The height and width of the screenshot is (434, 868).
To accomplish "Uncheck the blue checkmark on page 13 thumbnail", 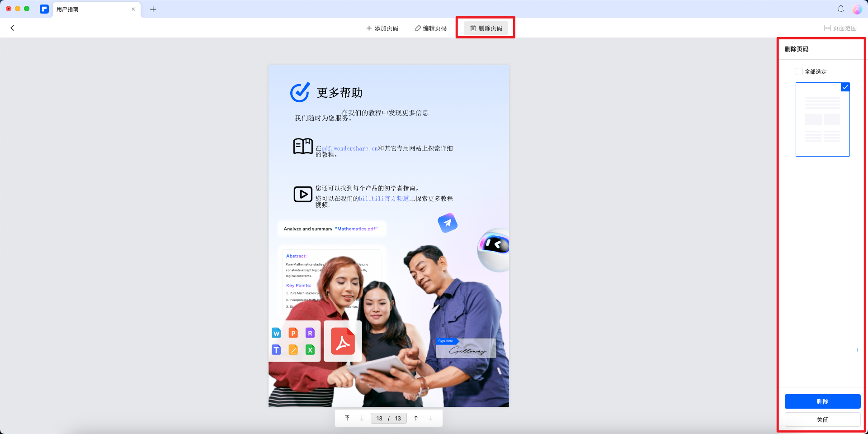I will tap(845, 87).
